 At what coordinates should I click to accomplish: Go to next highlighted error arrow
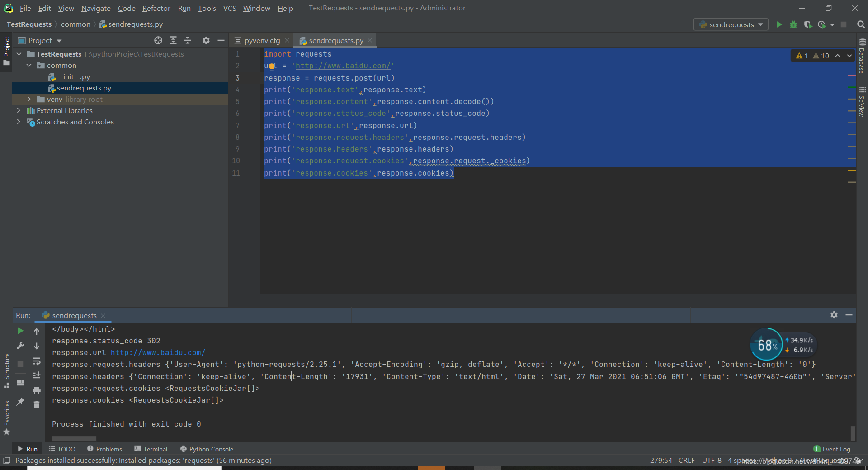coord(849,56)
